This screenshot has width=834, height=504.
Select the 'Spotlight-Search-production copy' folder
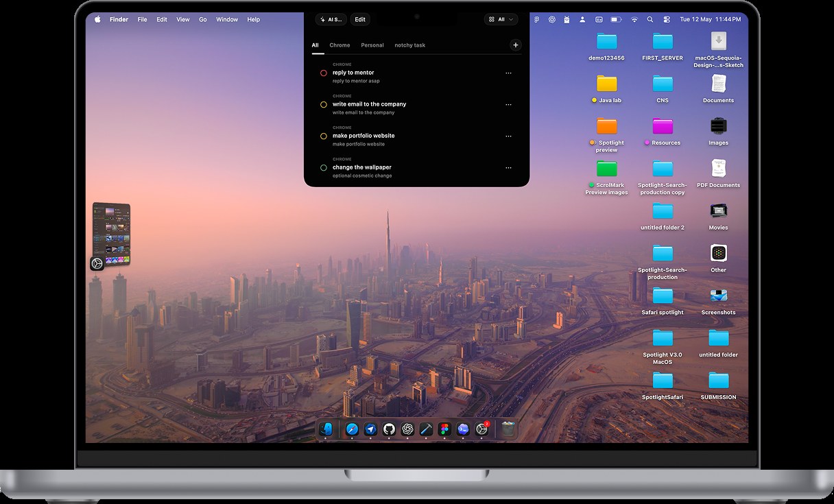[x=663, y=178]
